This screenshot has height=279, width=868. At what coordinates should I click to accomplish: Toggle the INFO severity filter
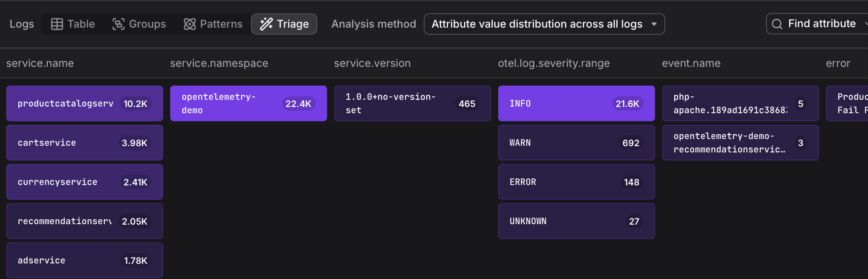[576, 103]
